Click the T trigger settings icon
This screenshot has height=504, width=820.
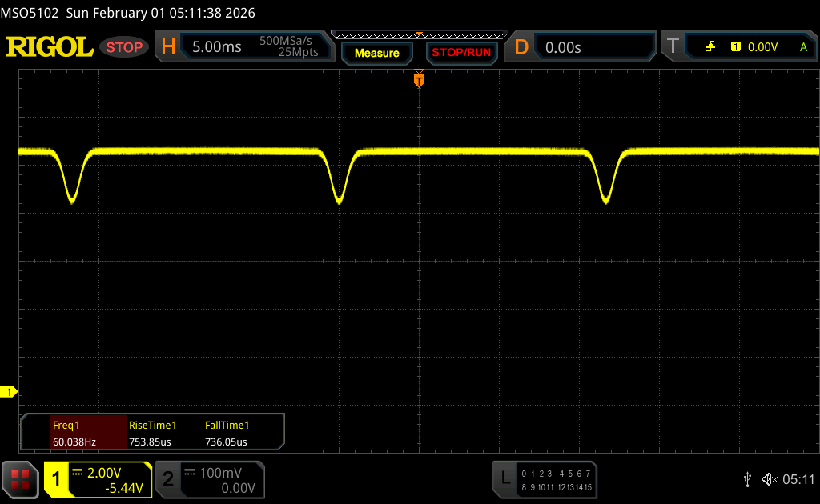[673, 47]
